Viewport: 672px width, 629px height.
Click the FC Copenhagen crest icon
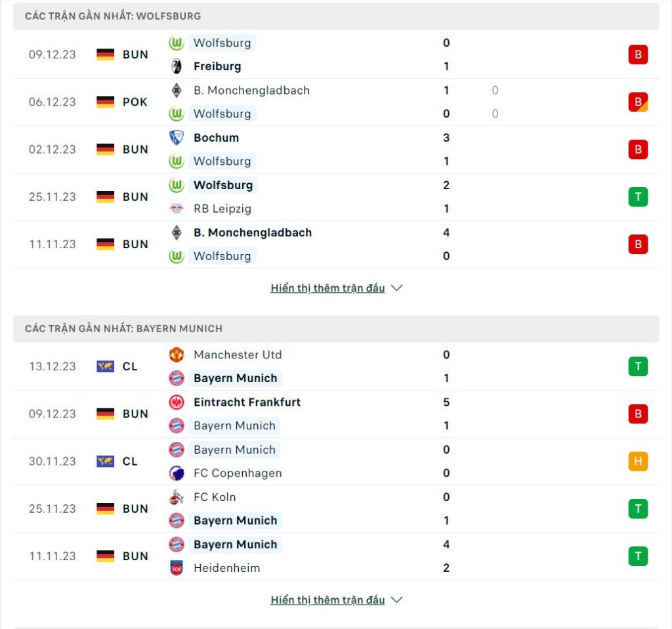176,473
